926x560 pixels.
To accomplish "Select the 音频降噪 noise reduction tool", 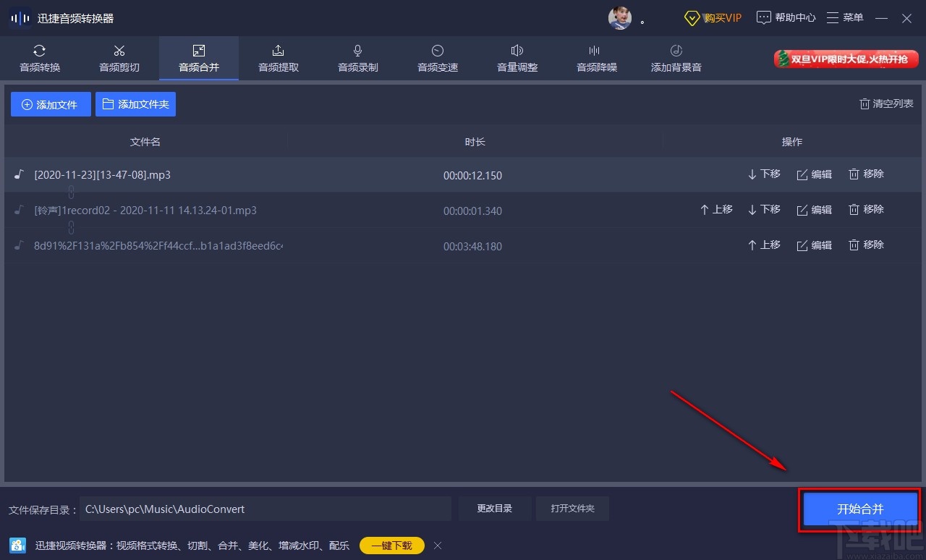I will pyautogui.click(x=596, y=58).
